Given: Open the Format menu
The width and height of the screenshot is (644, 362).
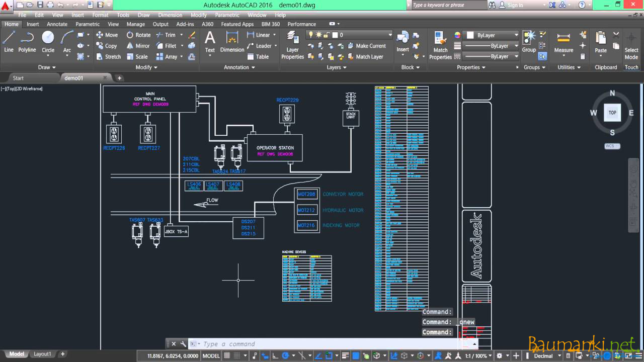Looking at the screenshot, I should pos(100,15).
